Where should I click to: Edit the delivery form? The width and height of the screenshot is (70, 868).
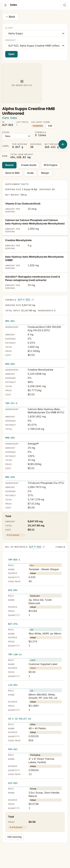[x=50, y=126]
